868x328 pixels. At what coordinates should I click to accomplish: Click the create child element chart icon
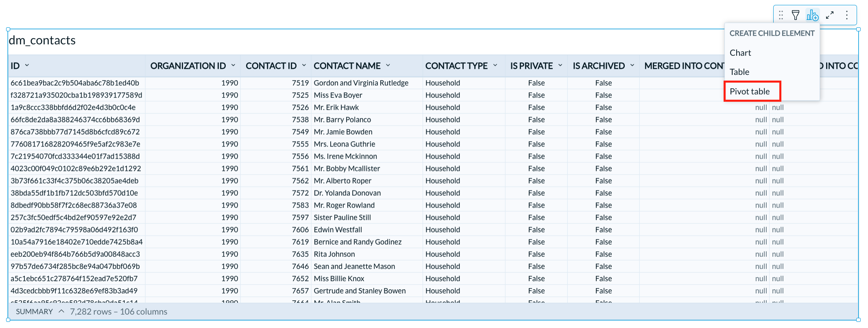[x=813, y=15]
